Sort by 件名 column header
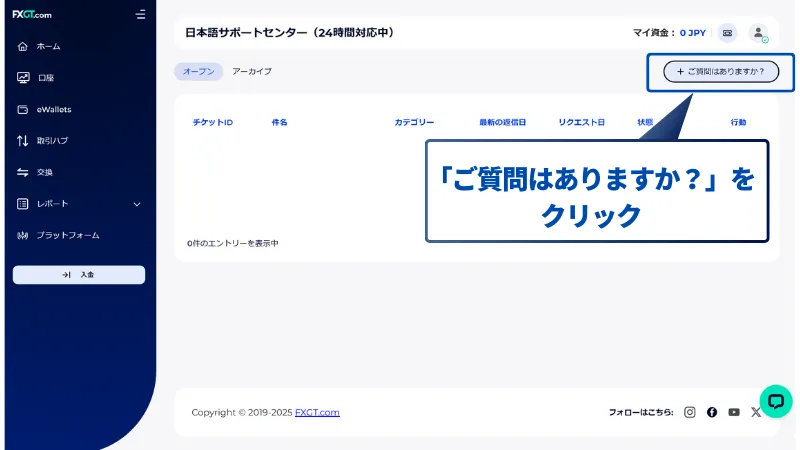800x450 pixels. tap(279, 122)
